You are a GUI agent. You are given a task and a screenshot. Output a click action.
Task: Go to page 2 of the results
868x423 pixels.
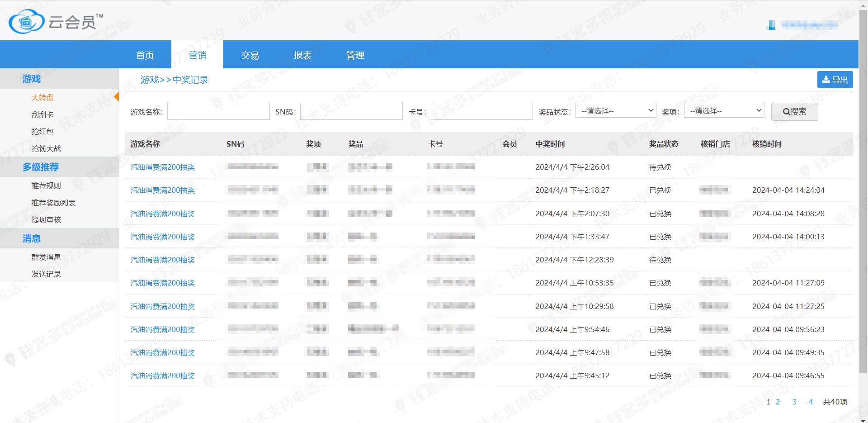[x=778, y=402]
